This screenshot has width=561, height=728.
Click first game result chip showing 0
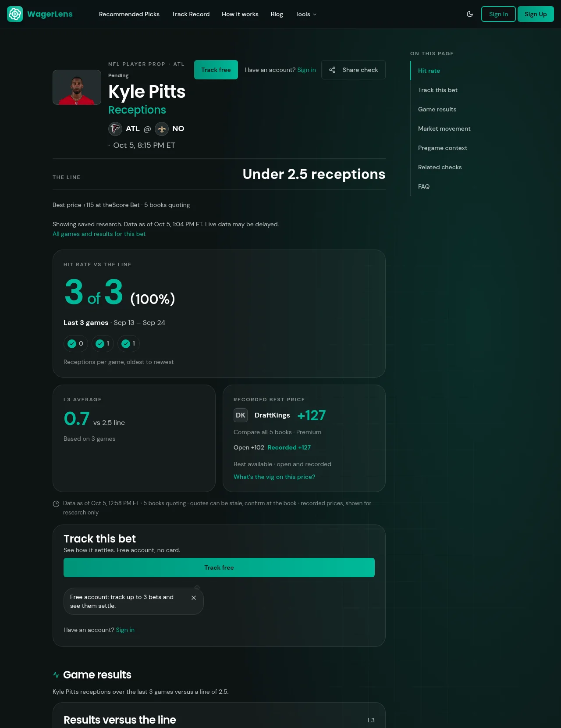click(76, 343)
